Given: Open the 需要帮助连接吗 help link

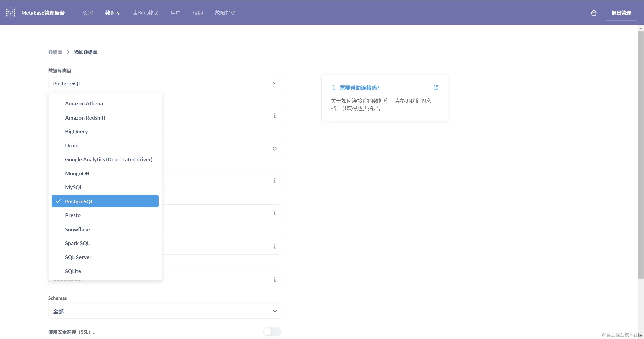Looking at the screenshot, I should 359,88.
